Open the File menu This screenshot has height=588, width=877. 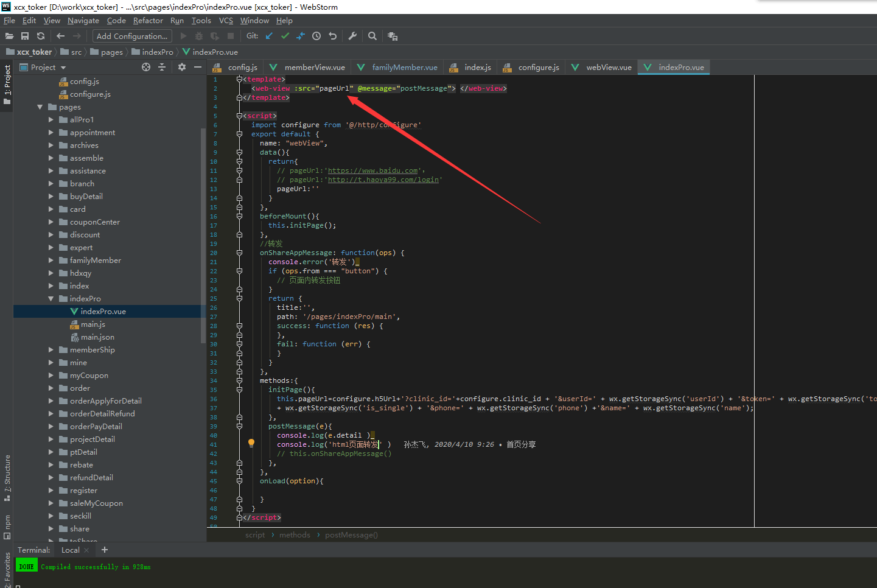9,21
